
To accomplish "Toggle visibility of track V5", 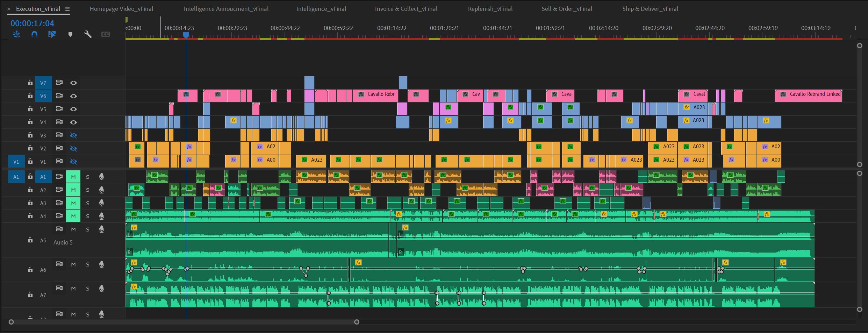I will click(73, 109).
